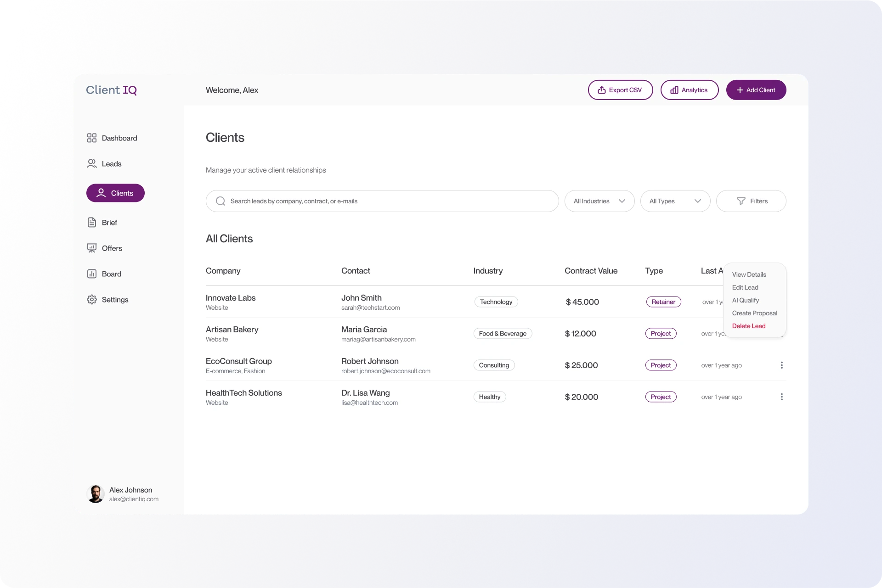Open the Brief document icon

pos(92,222)
